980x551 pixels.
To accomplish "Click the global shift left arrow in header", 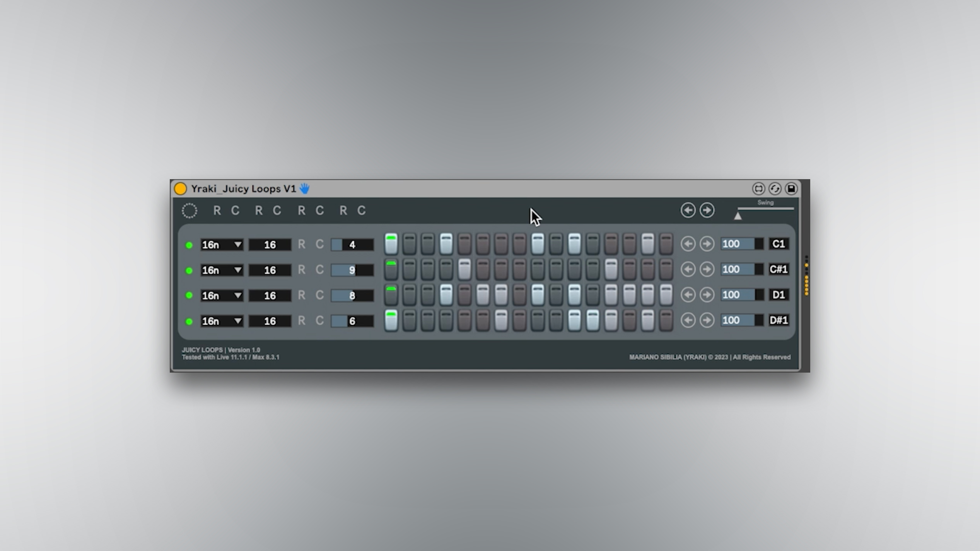I will 688,210.
